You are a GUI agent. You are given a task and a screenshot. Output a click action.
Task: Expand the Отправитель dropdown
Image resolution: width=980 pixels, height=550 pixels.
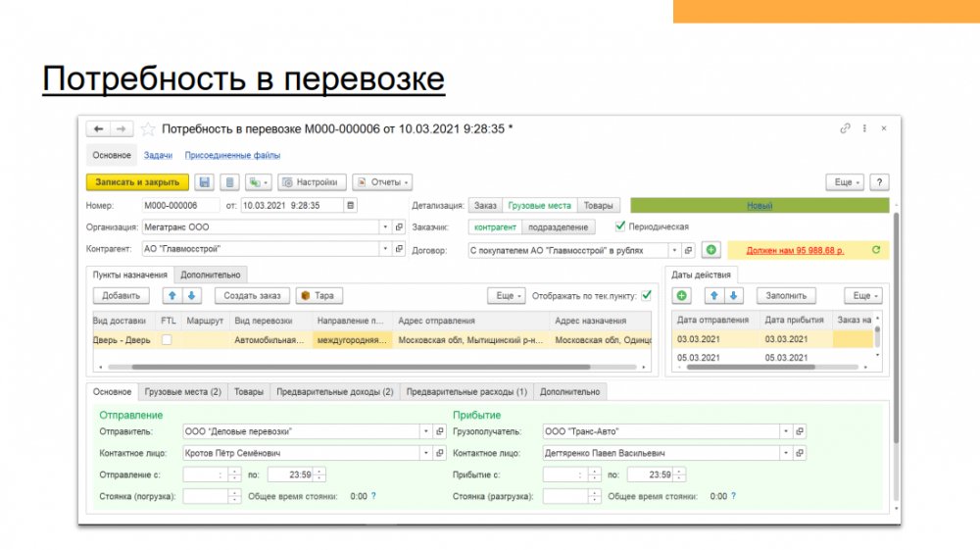(x=425, y=431)
